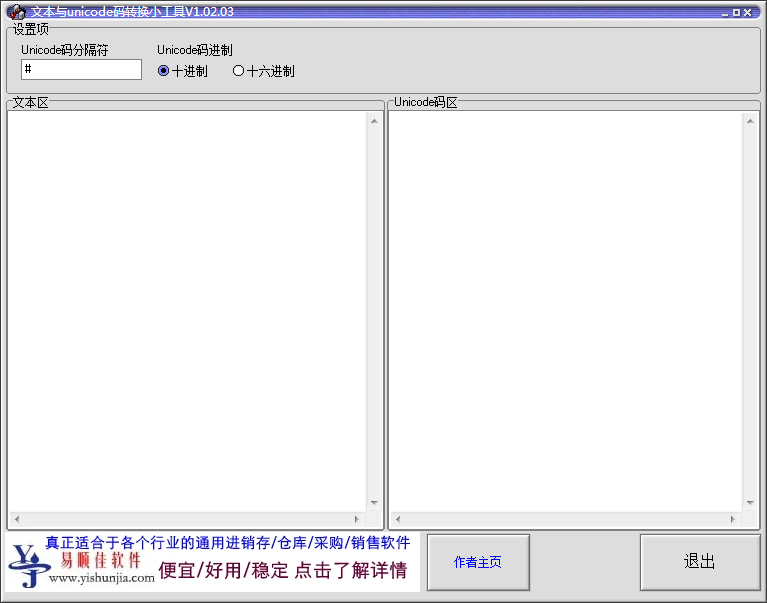767x603 pixels.
Task: Click the 退出 exit button
Action: coord(699,562)
